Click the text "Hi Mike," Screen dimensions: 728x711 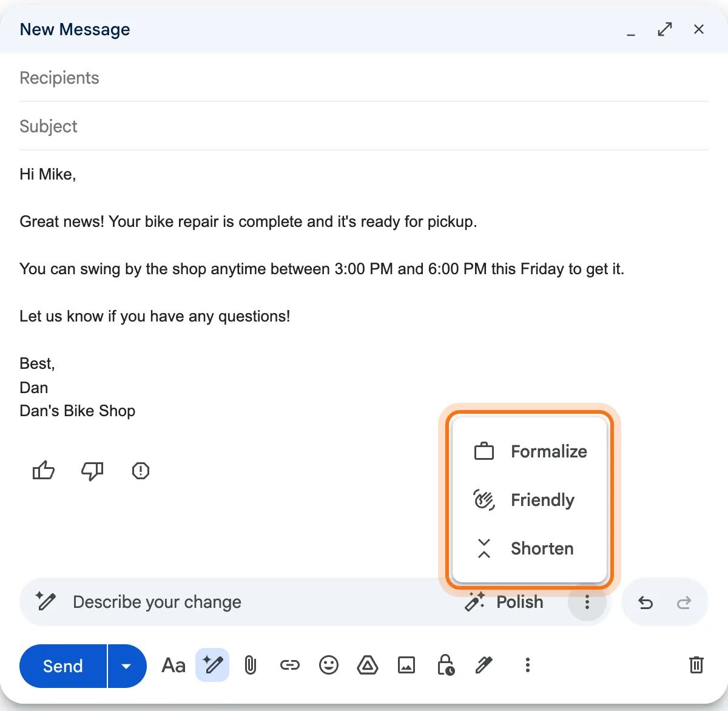[48, 174]
